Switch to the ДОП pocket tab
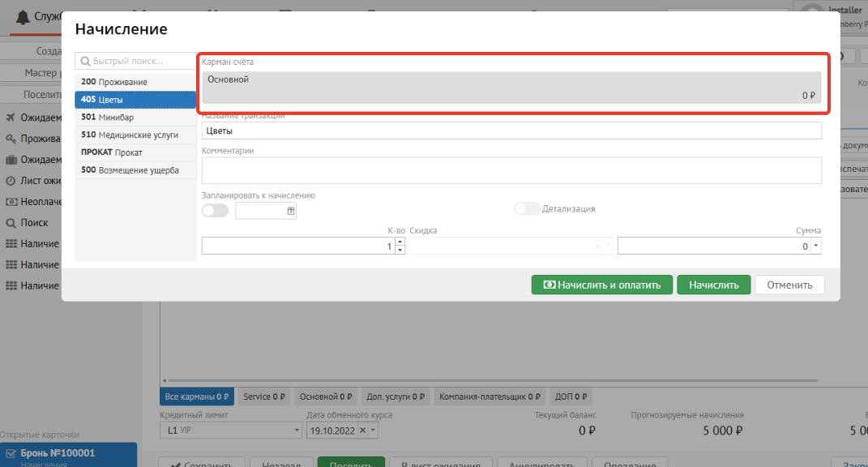The image size is (868, 467). 571,396
